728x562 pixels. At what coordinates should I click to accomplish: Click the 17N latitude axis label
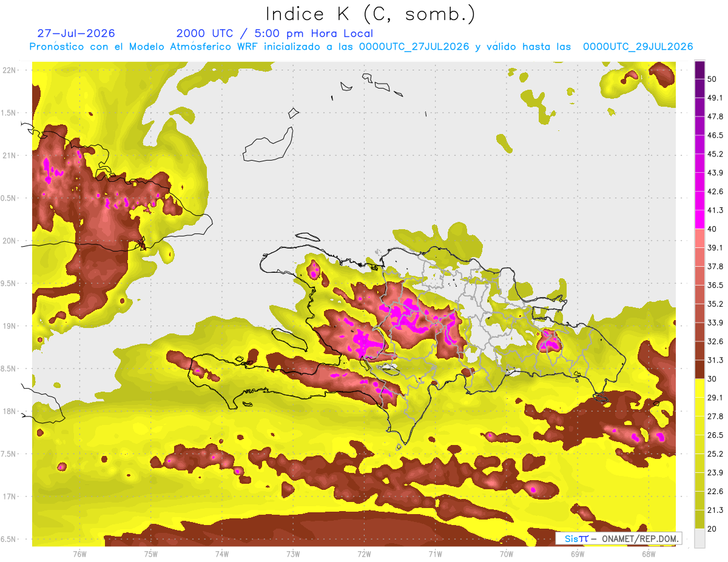tap(9, 497)
